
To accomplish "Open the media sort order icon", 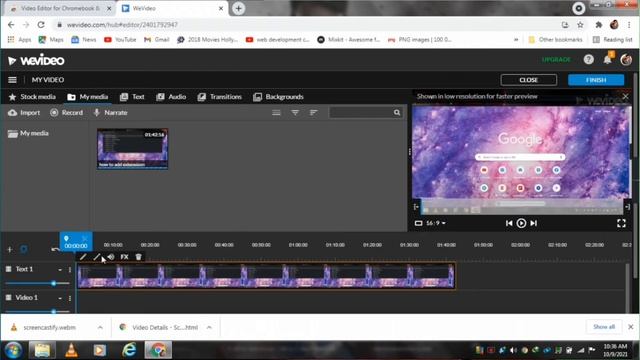I will 313,113.
